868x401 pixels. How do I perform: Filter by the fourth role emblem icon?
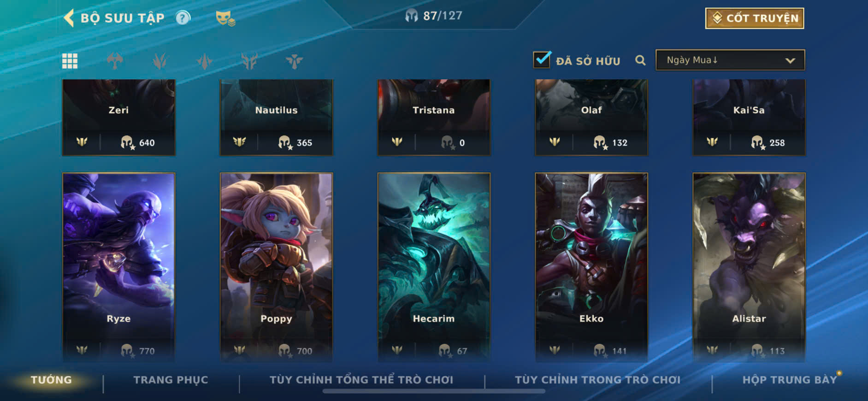[x=249, y=61]
